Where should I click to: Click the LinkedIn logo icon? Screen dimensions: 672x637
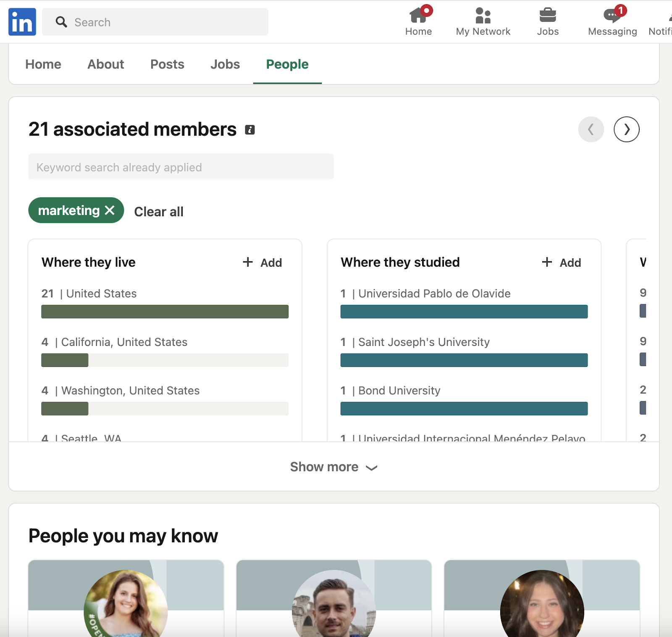coord(22,22)
